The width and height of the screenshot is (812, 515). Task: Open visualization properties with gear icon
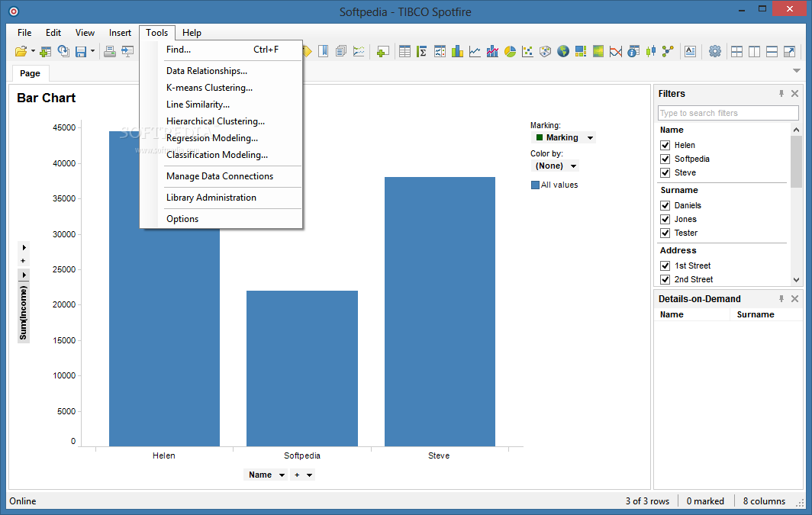[714, 51]
